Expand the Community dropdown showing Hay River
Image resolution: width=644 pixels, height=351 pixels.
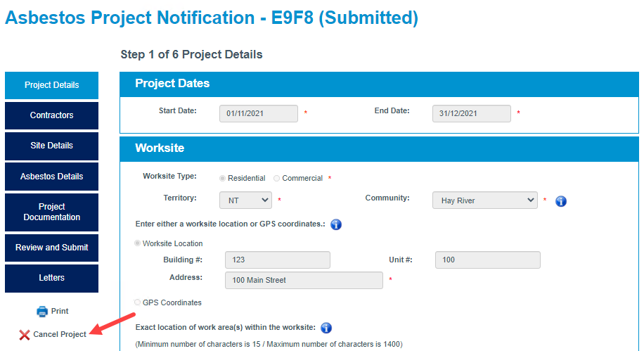click(x=484, y=200)
